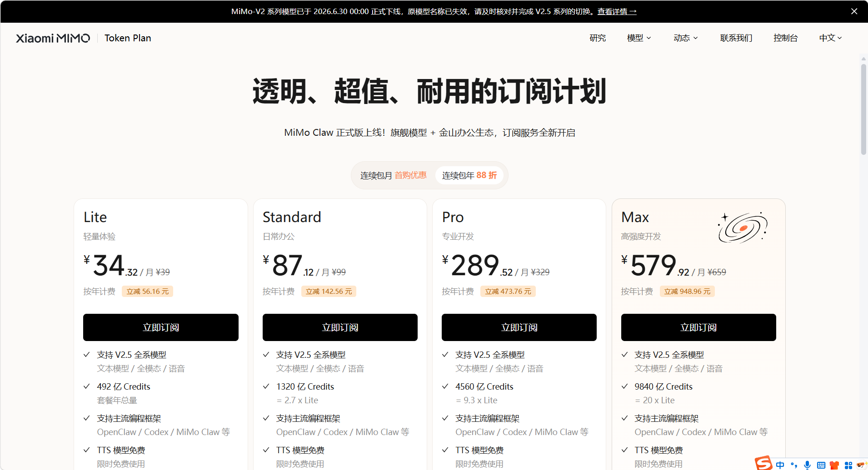Click the galaxy illustration on Max card
The height and width of the screenshot is (470, 868).
(743, 227)
